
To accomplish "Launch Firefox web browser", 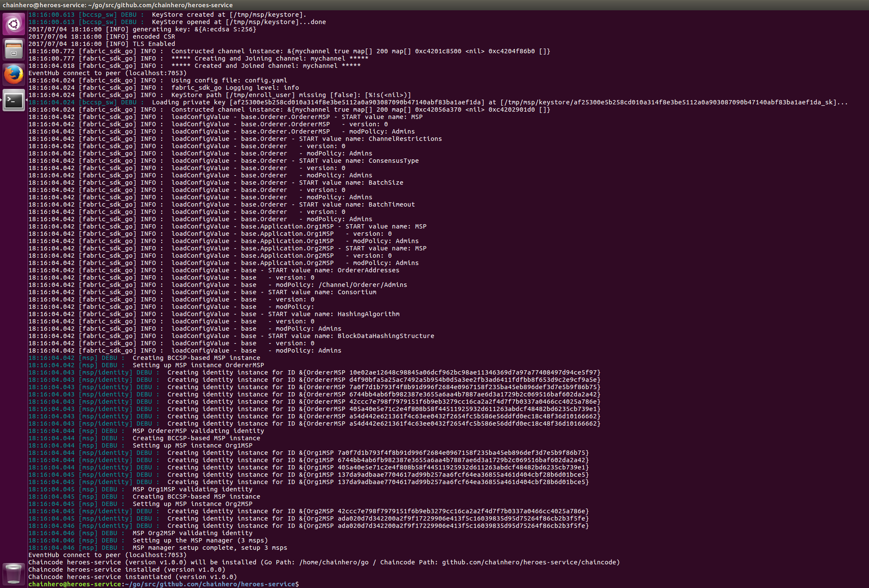I will click(14, 75).
